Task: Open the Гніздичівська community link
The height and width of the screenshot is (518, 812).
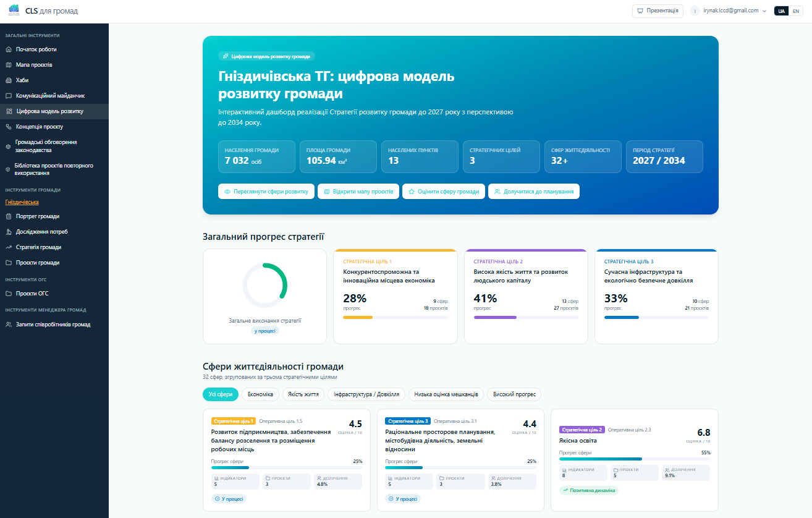Action: [x=22, y=202]
